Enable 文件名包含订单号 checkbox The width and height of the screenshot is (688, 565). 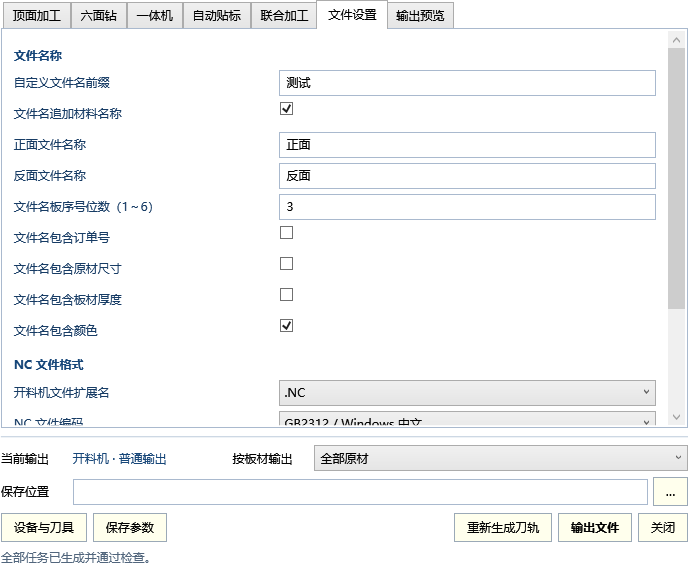pyautogui.click(x=287, y=232)
